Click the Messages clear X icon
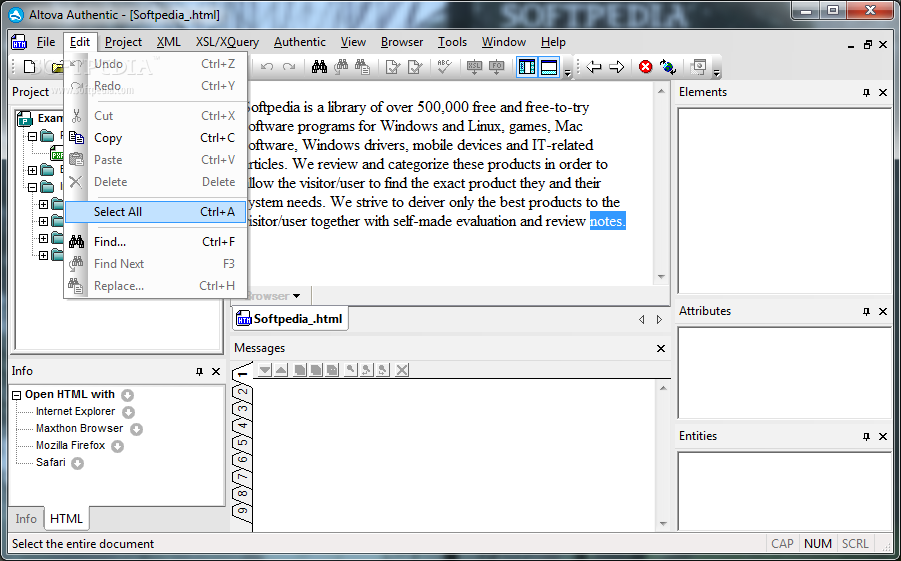Viewport: 901px width, 561px height. [x=402, y=370]
